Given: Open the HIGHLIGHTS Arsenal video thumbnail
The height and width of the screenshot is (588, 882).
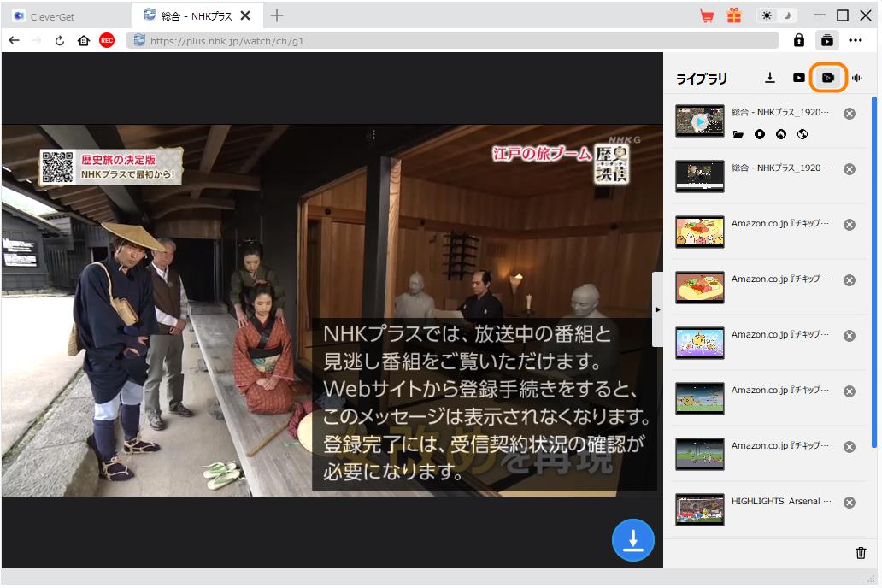Looking at the screenshot, I should coord(700,509).
